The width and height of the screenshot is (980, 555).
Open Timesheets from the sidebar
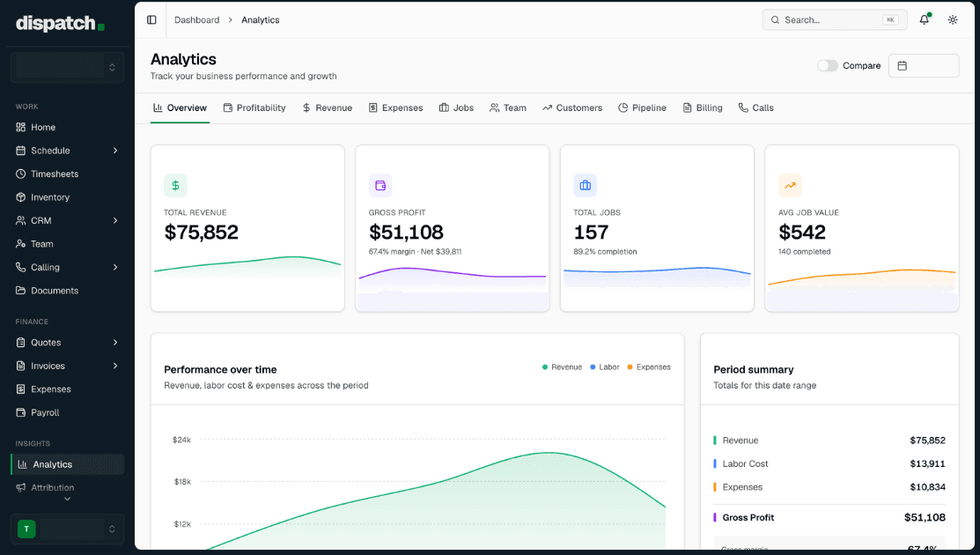67,174
